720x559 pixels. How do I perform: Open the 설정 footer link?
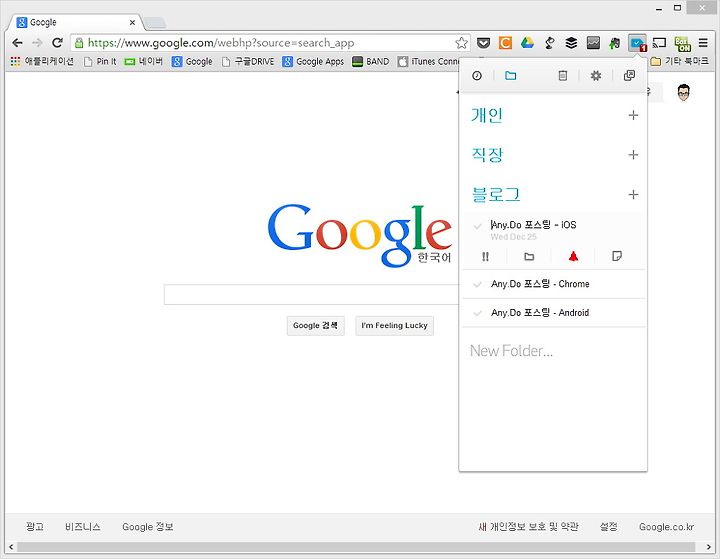tap(609, 527)
